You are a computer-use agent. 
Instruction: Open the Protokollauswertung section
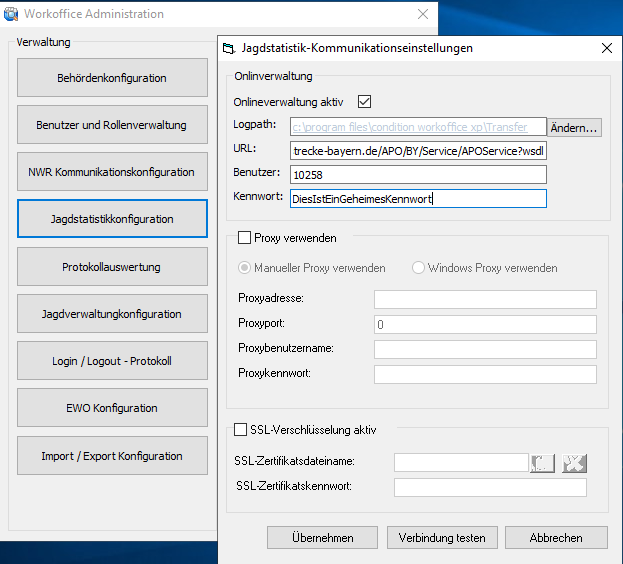112,267
